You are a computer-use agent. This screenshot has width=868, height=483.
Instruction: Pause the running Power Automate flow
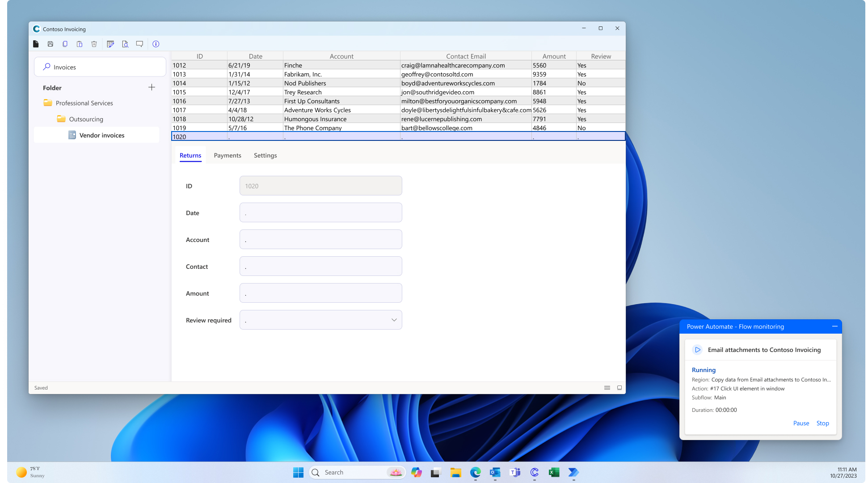pos(801,422)
